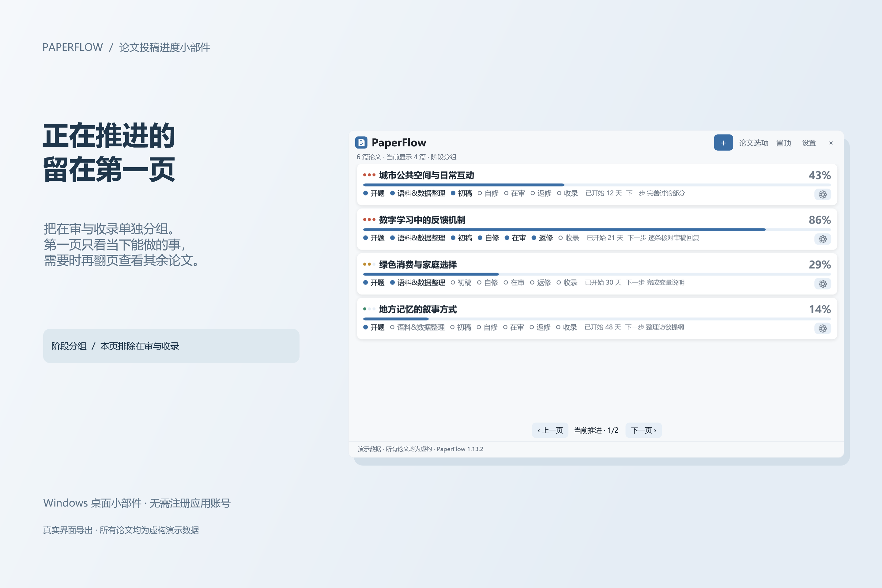
Task: Select paper title 城市公共空间与日常互动
Action: [x=426, y=175]
